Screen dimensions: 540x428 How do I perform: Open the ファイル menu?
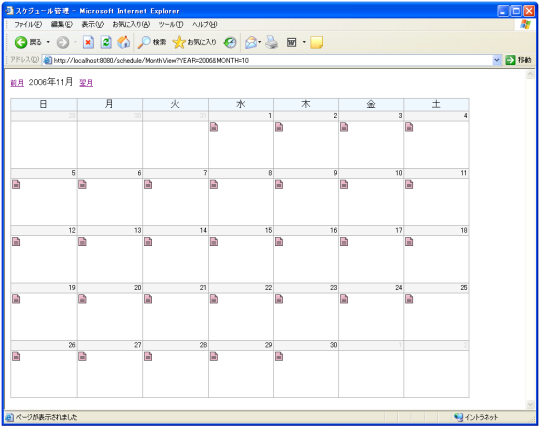(28, 24)
